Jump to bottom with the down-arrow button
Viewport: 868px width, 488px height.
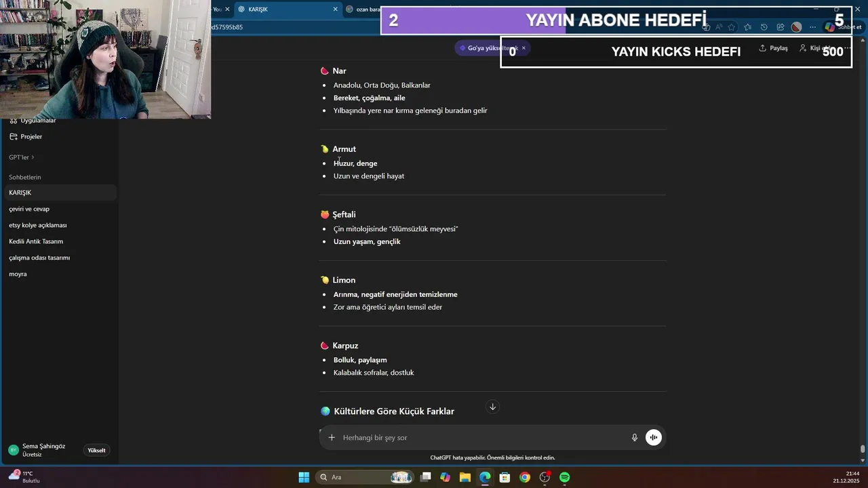[493, 407]
